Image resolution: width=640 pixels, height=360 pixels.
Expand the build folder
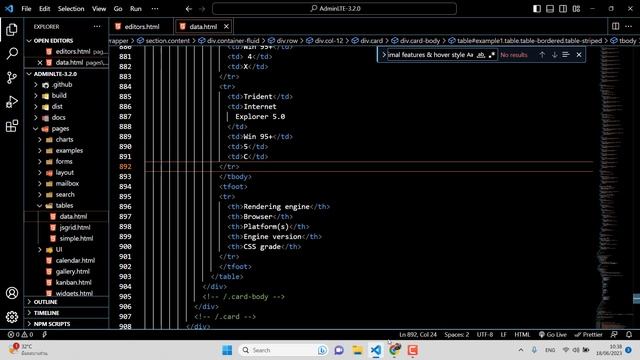pyautogui.click(x=67, y=96)
